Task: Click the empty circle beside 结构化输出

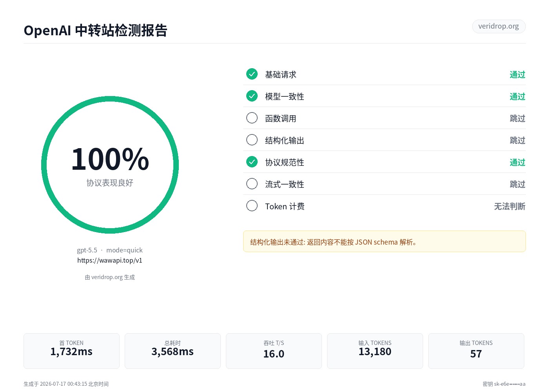Action: coord(252,140)
